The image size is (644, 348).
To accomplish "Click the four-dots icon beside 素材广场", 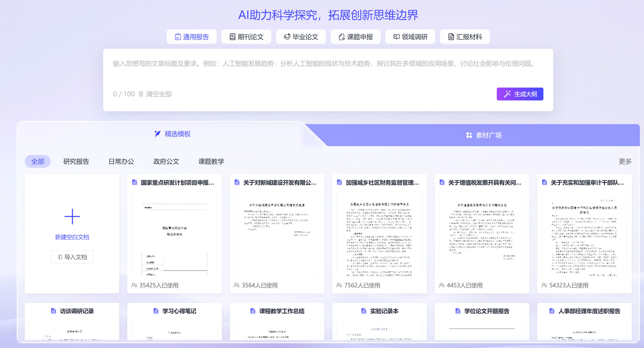I will 469,135.
